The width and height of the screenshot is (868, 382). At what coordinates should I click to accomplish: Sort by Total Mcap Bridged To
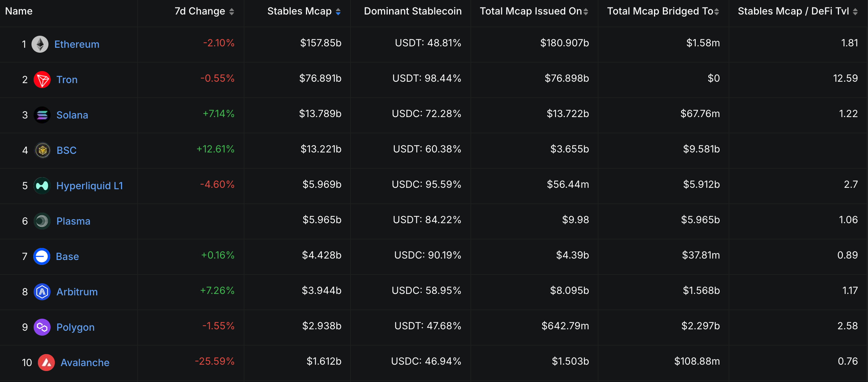(716, 11)
